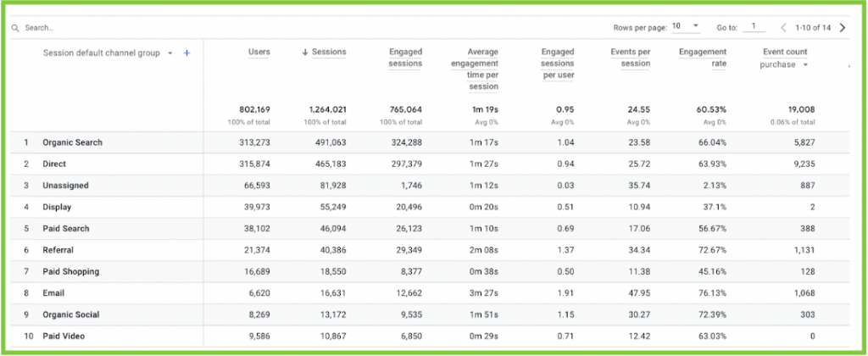Click the Sessions sort arrow
The image size is (868, 356).
coord(305,53)
